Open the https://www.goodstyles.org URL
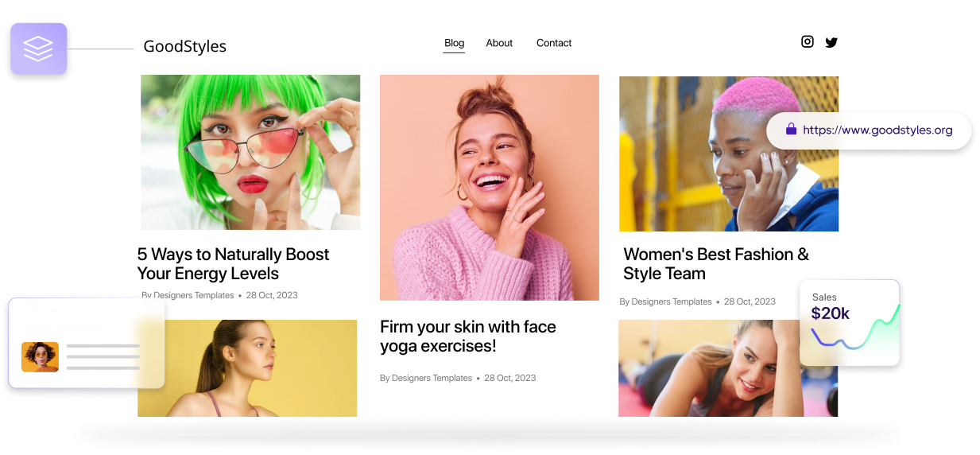The image size is (980, 455). pos(877,130)
